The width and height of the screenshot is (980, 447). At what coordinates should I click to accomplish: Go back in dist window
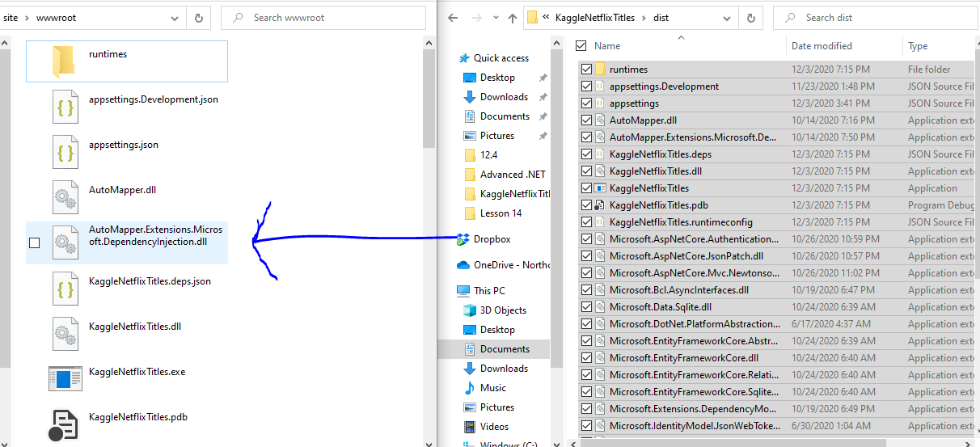point(453,18)
